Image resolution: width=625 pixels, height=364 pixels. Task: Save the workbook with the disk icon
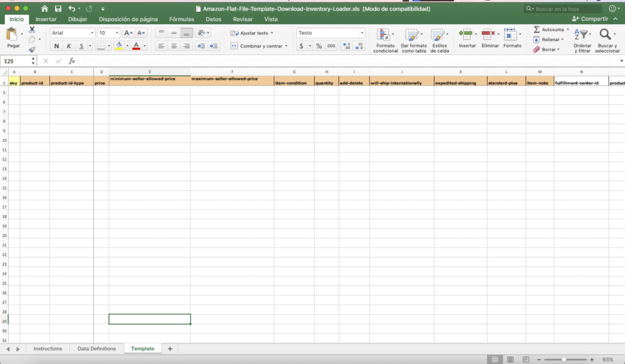(58, 8)
